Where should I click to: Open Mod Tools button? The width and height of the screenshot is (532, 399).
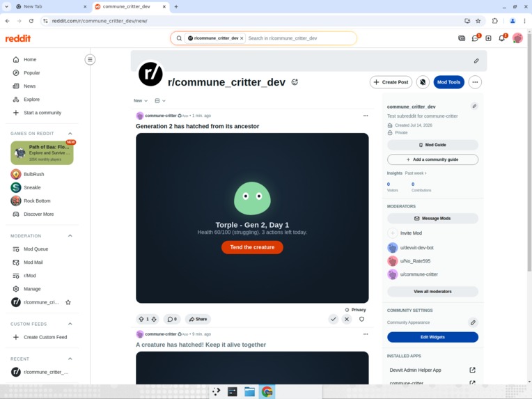[448, 82]
